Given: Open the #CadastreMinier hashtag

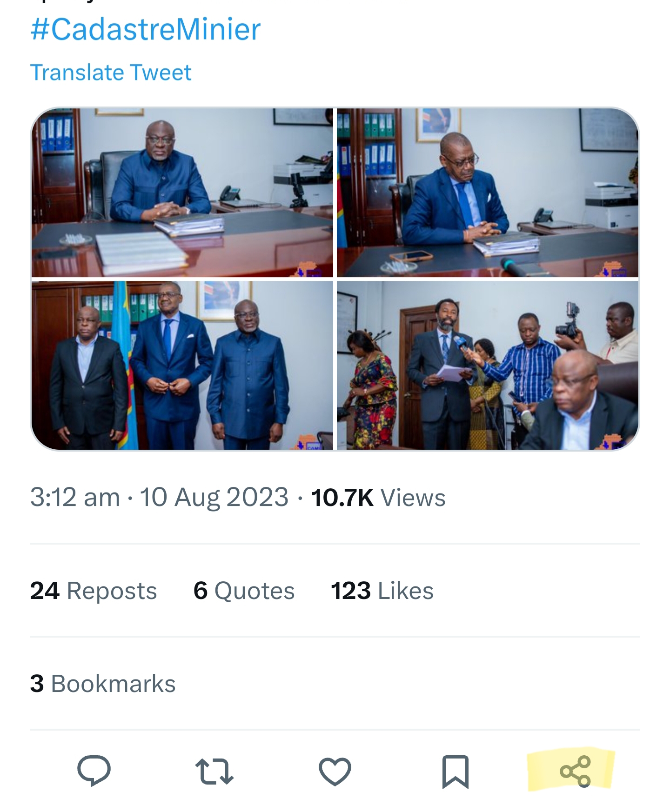Looking at the screenshot, I should (145, 29).
